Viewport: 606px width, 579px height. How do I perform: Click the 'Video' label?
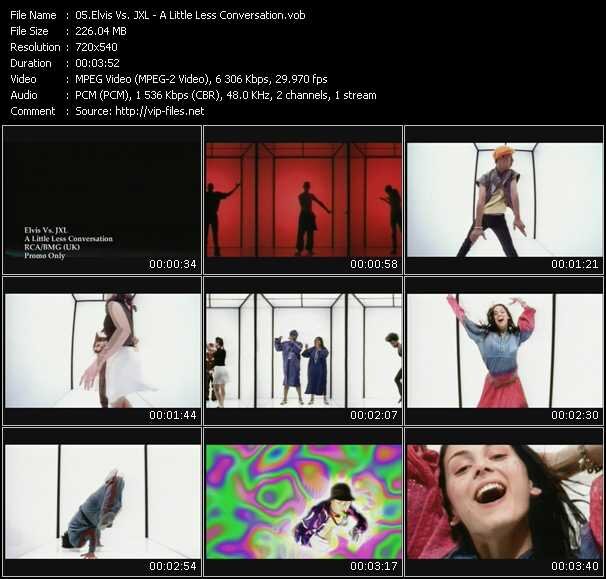23,79
